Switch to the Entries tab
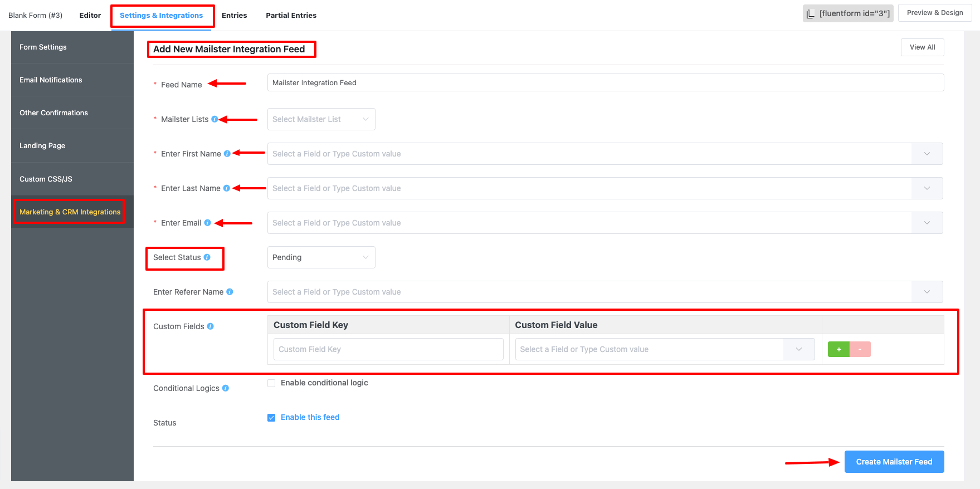Screen dimensions: 980x489 (234, 16)
